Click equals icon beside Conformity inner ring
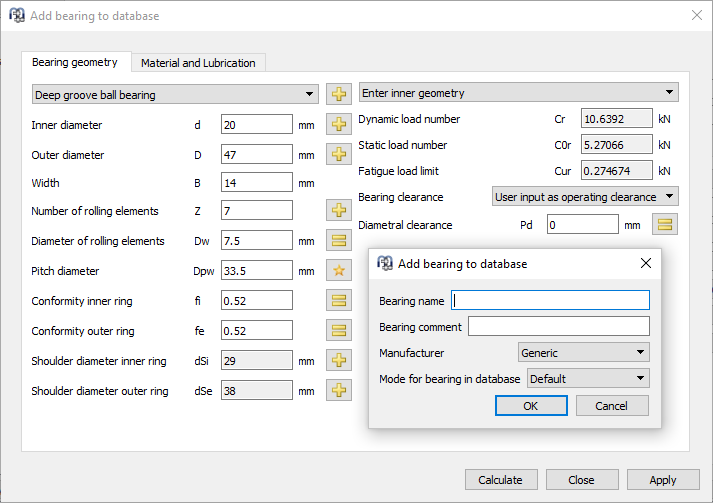 [340, 301]
